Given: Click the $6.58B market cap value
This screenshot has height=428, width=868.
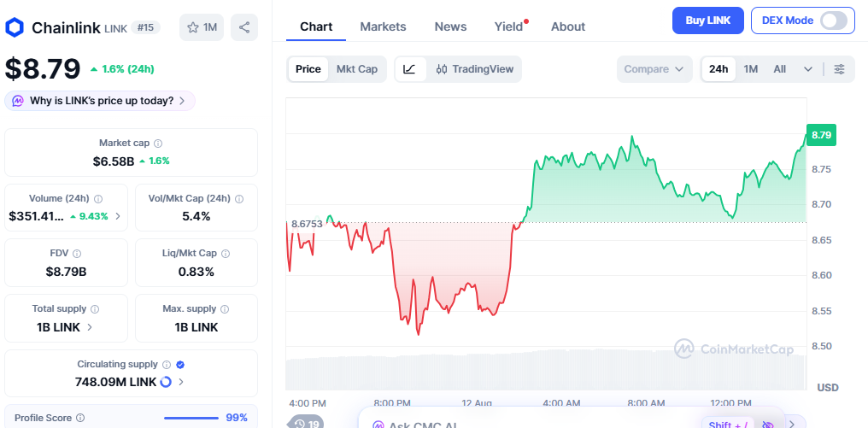Looking at the screenshot, I should click(x=114, y=161).
